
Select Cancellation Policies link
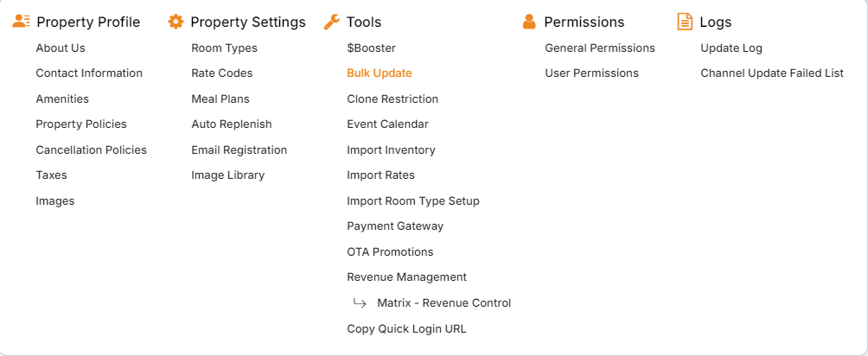[91, 150]
